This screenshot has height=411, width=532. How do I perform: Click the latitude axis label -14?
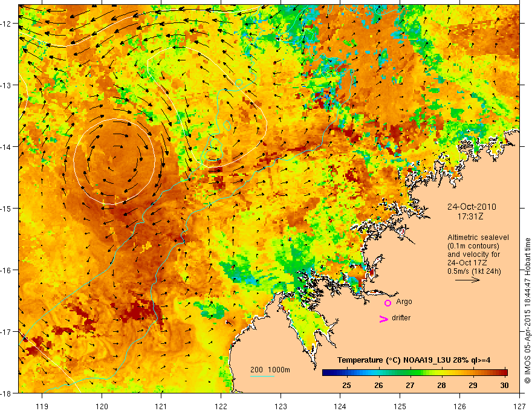click(x=6, y=147)
